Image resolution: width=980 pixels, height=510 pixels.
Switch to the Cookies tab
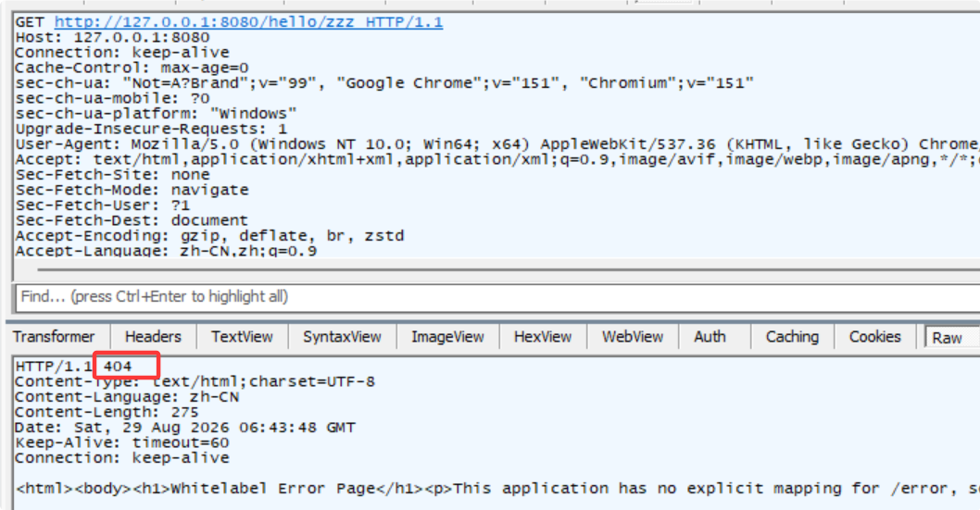click(x=875, y=337)
